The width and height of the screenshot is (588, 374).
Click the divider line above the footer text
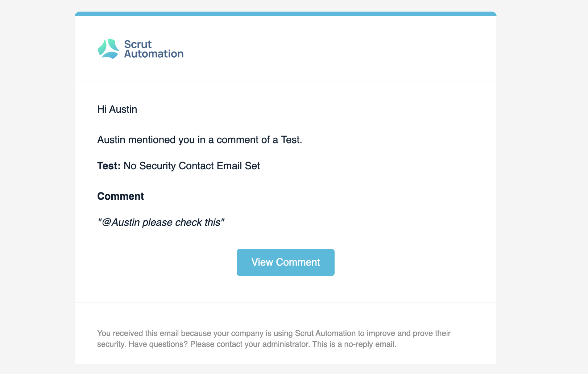click(x=286, y=302)
